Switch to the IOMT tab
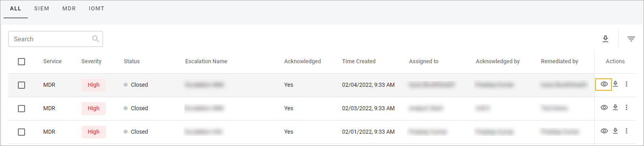644x146 pixels. [x=97, y=8]
